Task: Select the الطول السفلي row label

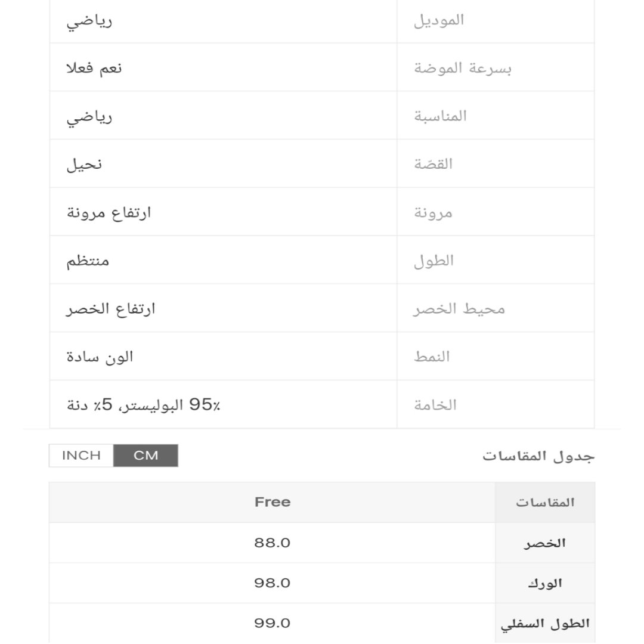Action: [545, 624]
